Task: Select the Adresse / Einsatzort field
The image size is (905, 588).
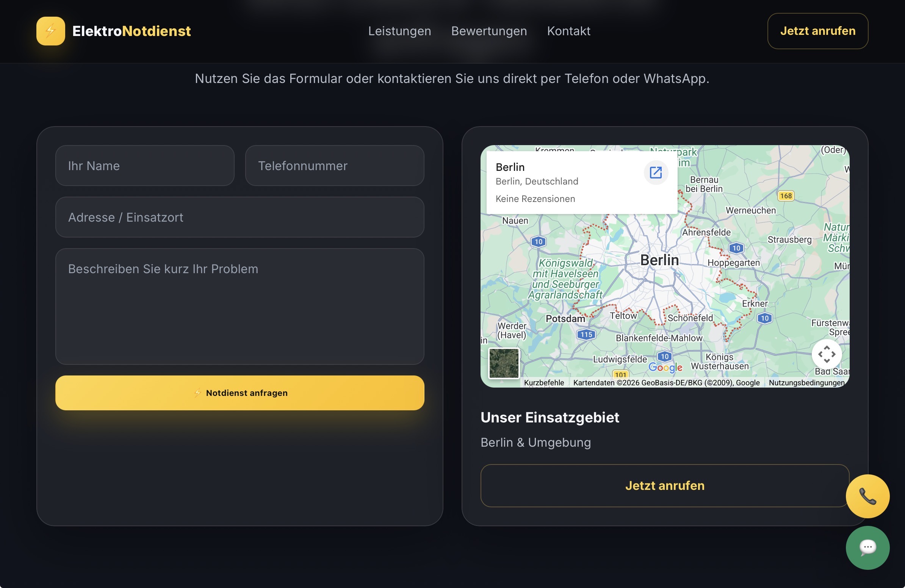Action: tap(240, 217)
